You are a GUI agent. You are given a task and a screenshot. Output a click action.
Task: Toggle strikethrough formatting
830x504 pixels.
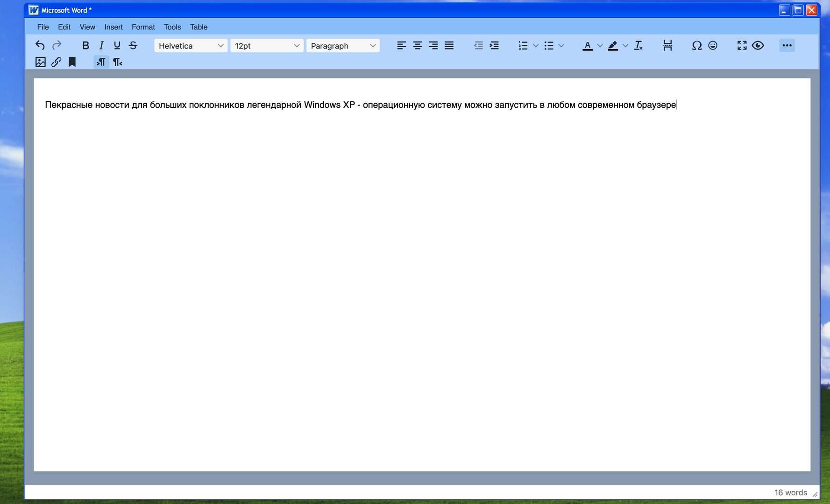(133, 45)
